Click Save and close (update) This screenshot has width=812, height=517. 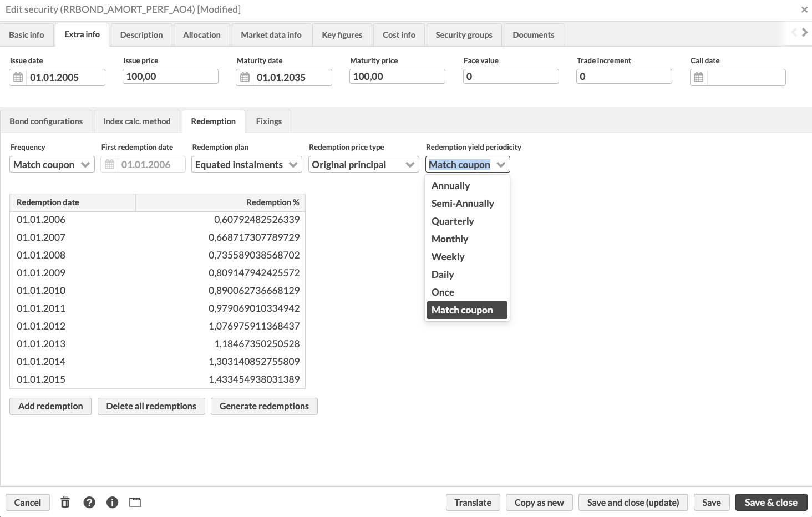633,503
